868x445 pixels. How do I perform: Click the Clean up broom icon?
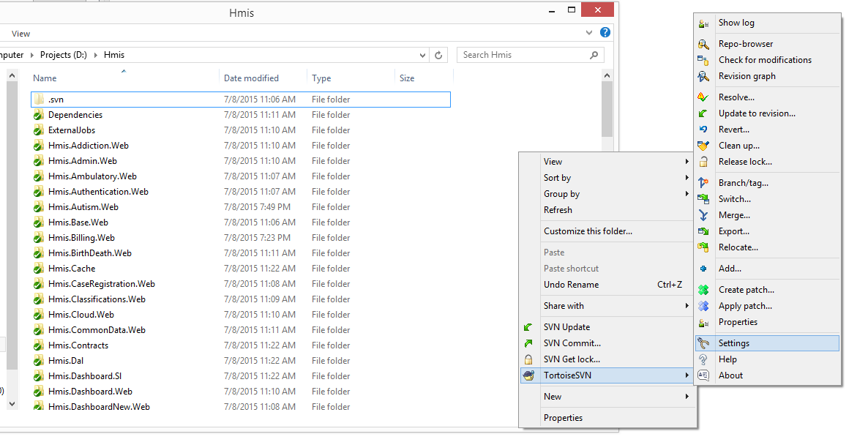[703, 146]
